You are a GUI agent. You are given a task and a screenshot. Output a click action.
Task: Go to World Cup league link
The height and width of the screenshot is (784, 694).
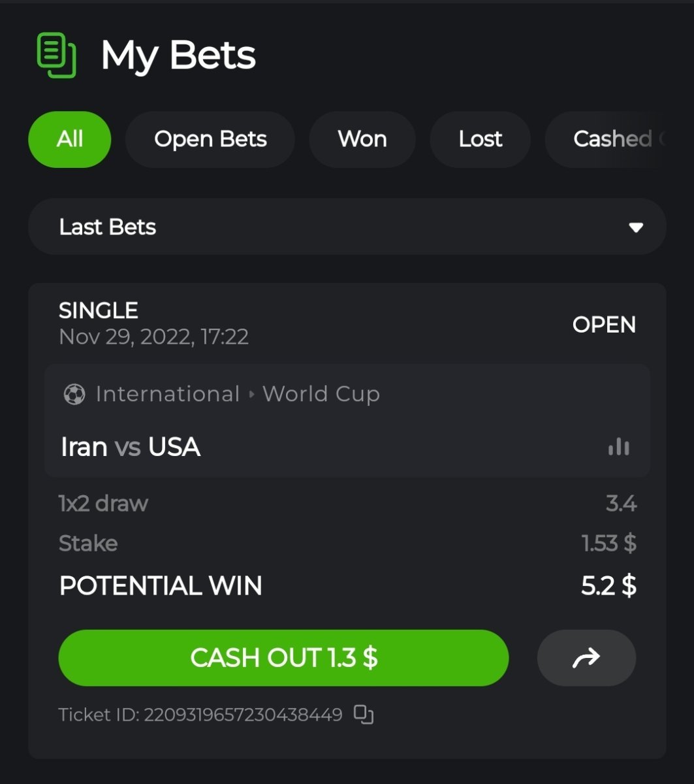coord(321,395)
